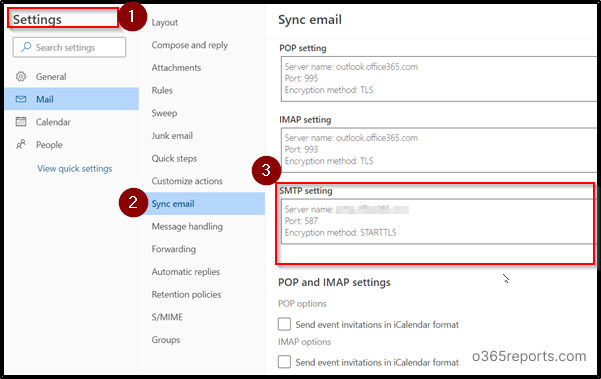The width and height of the screenshot is (601, 379).
Task: Open Quick steps settings
Action: click(174, 158)
